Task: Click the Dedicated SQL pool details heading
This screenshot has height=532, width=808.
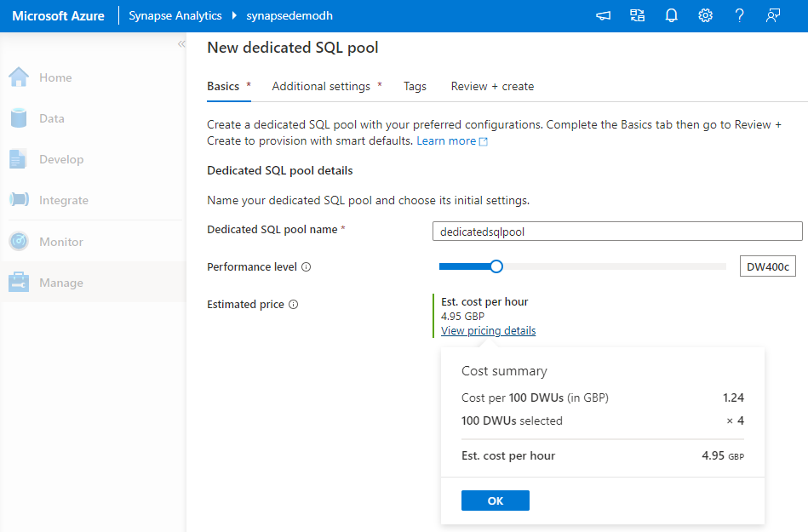Action: pyautogui.click(x=280, y=170)
